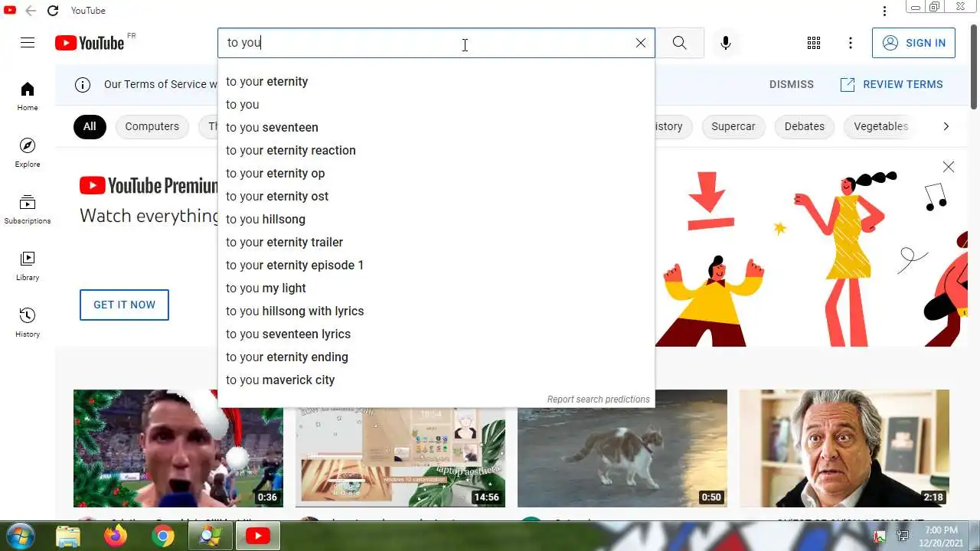Viewport: 980px width, 551px height.
Task: Open the YouTube app in the taskbar
Action: [257, 536]
